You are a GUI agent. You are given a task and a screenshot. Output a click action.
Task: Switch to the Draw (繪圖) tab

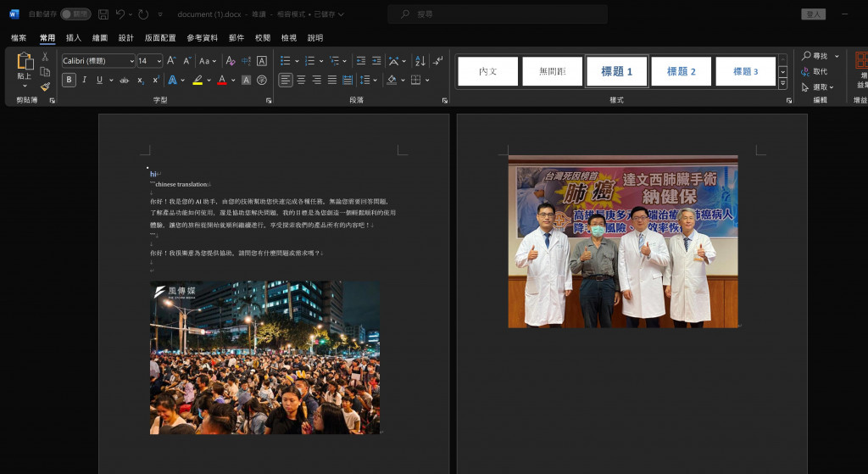pos(100,37)
